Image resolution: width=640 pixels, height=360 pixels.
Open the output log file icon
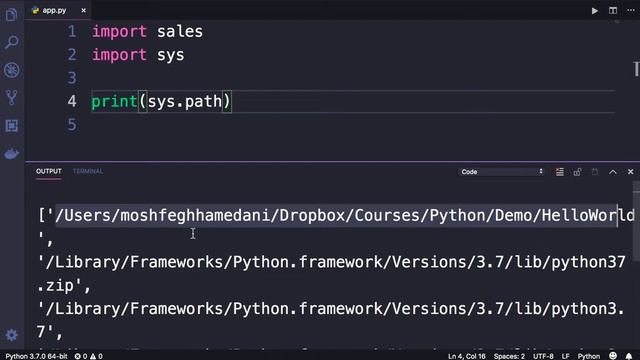click(595, 172)
